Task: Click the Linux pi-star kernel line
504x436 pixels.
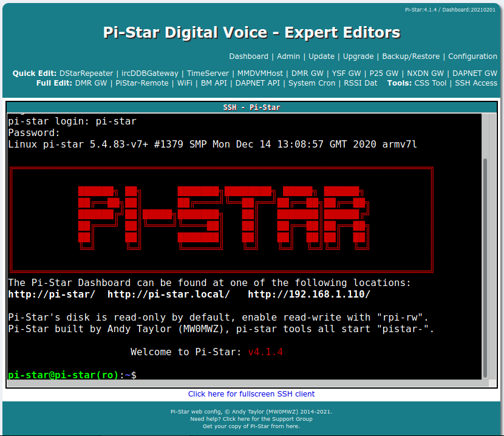Action: (x=213, y=144)
